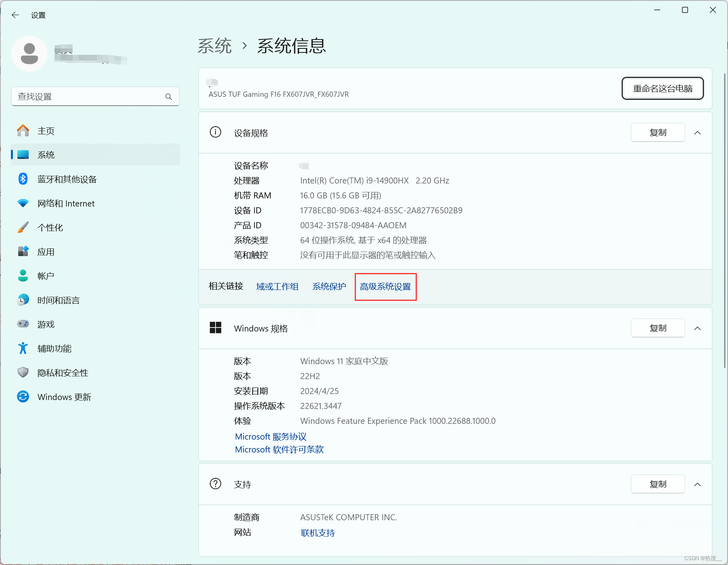Open Windows 更新 page
The width and height of the screenshot is (728, 565).
coord(96,397)
